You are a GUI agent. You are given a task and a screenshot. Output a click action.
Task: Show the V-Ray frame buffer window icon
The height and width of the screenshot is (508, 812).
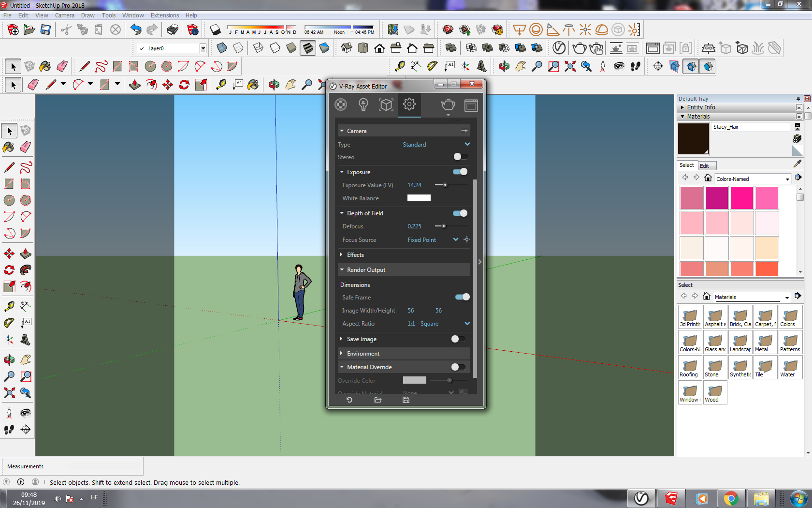pyautogui.click(x=471, y=105)
